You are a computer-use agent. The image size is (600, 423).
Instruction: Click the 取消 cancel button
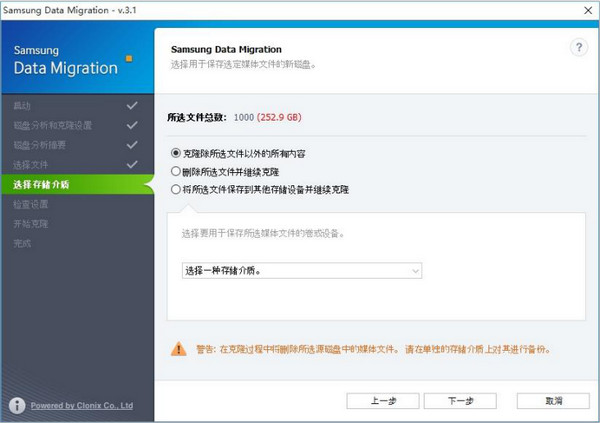553,401
